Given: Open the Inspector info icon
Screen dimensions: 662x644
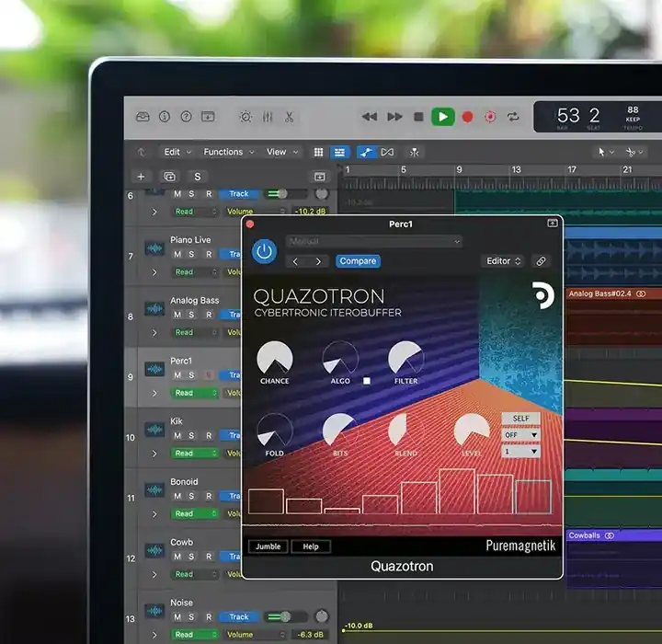Looking at the screenshot, I should click(x=165, y=117).
